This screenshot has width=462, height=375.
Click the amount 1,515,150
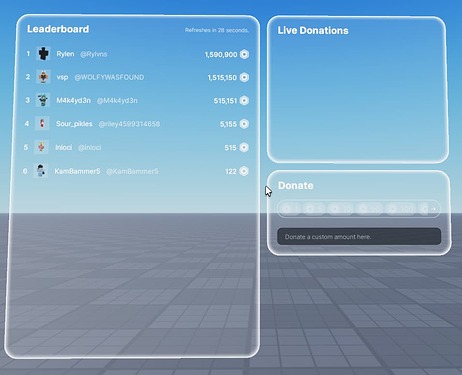(222, 78)
